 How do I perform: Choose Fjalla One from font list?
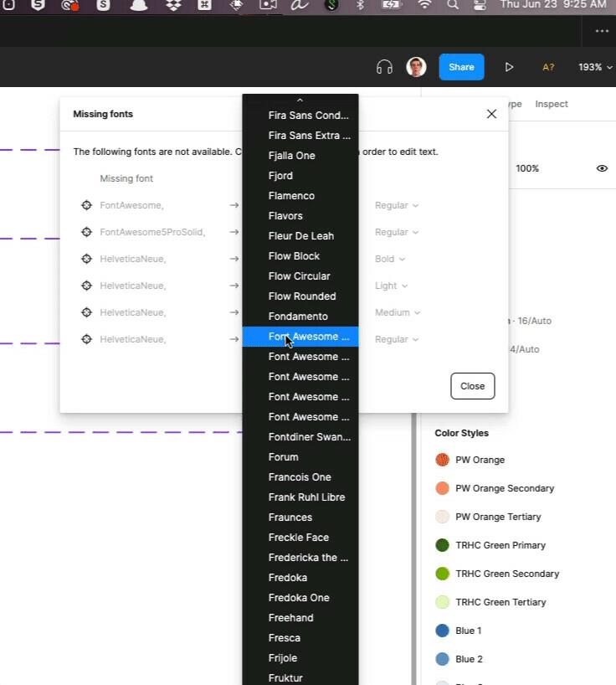tap(300, 156)
